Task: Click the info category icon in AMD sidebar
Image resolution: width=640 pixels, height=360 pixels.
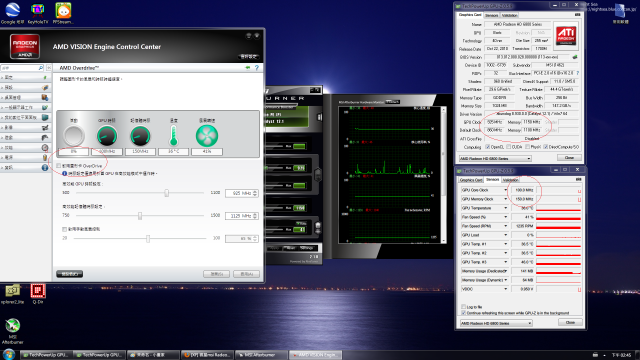Action: point(45,167)
